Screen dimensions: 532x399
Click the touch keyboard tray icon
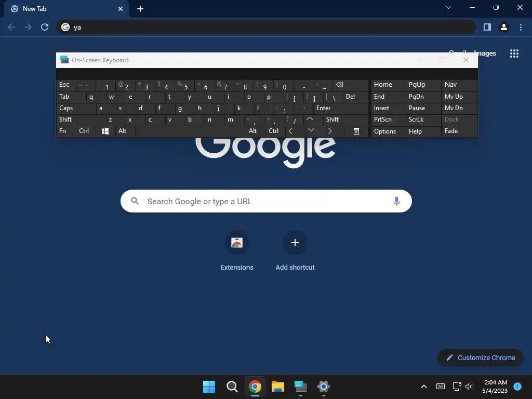(441, 387)
